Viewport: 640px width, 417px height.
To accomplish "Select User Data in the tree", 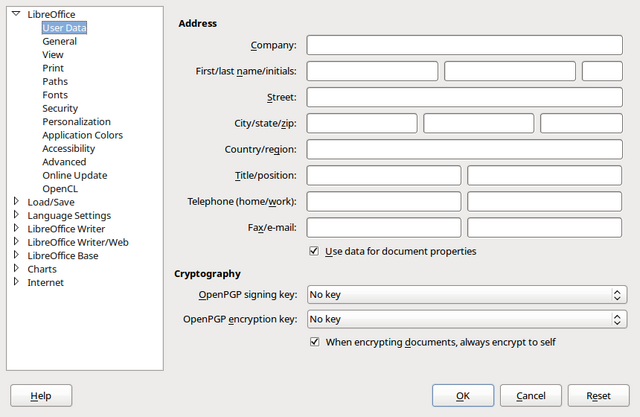I will click(64, 28).
